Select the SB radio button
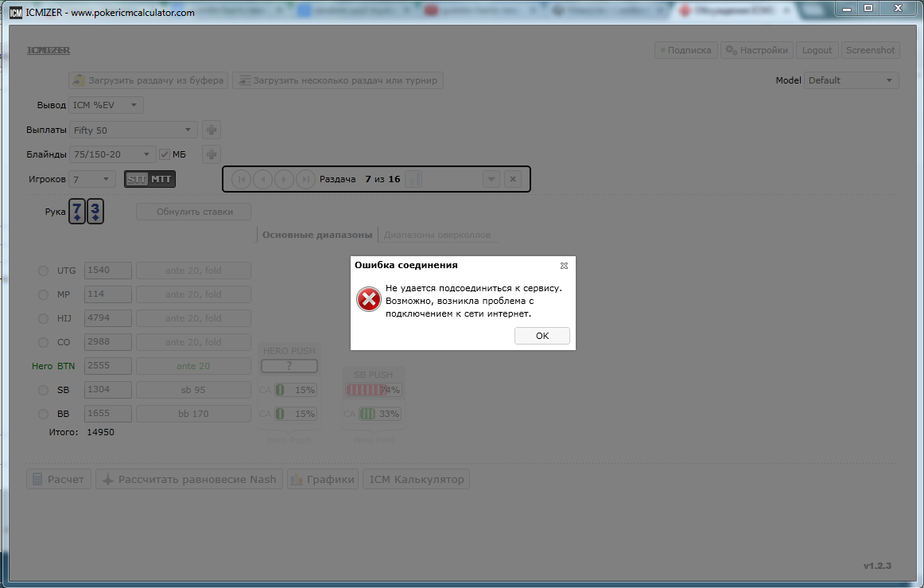924x588 pixels. 43,390
